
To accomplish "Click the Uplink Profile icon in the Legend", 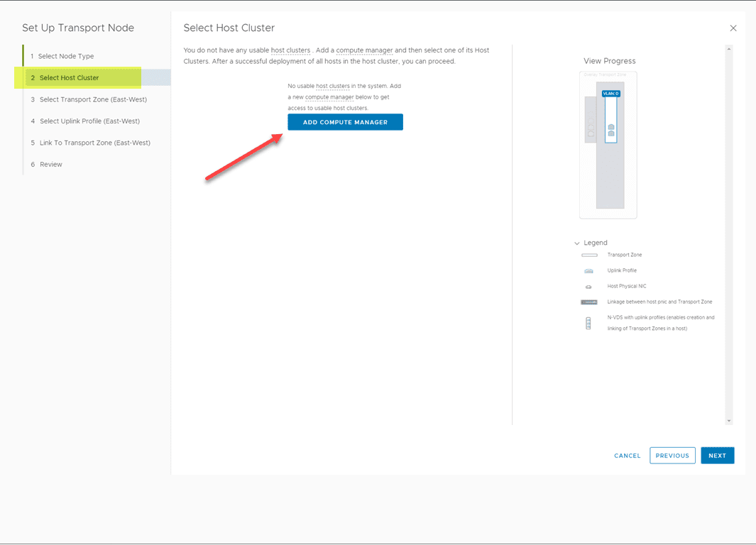I will point(588,270).
